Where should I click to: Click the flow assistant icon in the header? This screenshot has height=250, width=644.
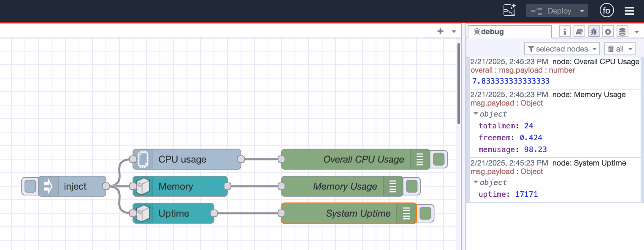[509, 10]
